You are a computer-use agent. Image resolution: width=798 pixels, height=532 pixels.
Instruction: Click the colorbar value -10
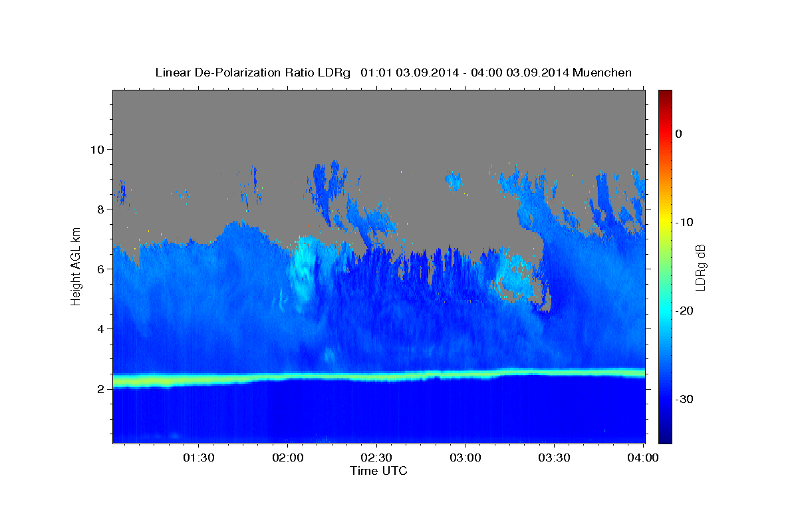(685, 222)
